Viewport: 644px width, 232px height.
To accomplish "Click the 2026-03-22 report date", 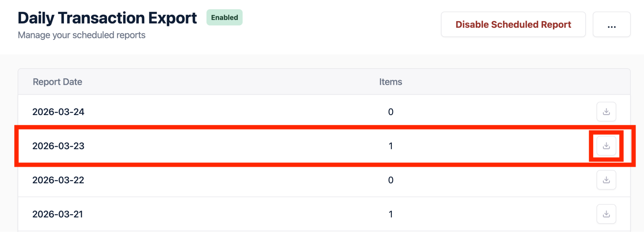I will 58,180.
